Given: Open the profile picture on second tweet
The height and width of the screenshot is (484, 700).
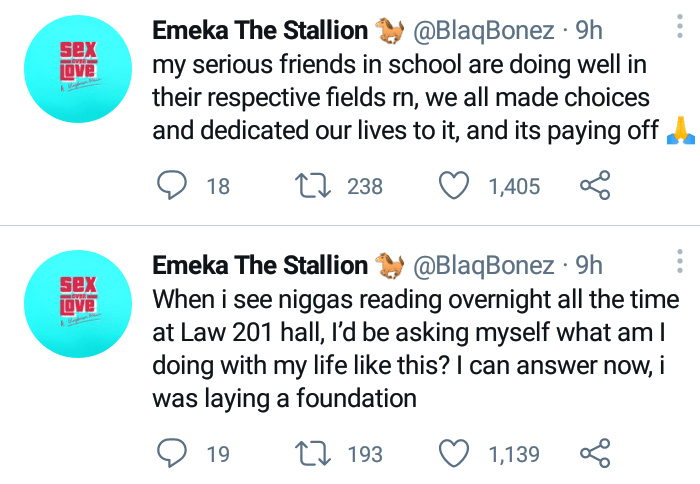Looking at the screenshot, I should pos(78,304).
